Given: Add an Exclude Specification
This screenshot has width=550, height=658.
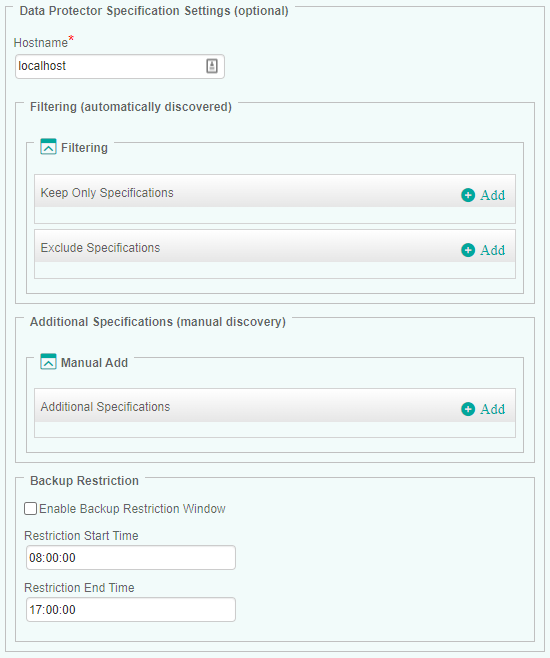Looking at the screenshot, I should tap(493, 250).
